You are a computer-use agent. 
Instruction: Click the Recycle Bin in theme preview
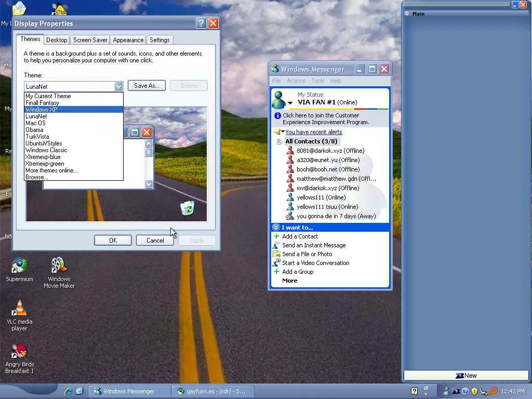click(187, 208)
